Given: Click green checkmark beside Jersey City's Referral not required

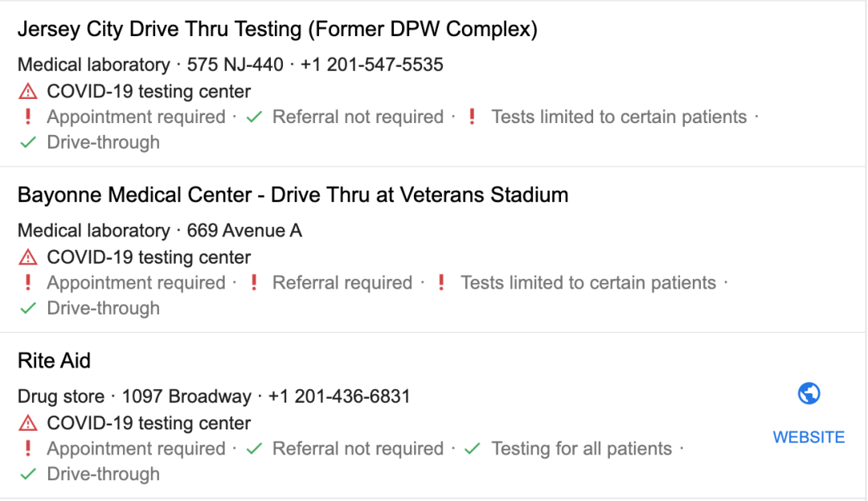Looking at the screenshot, I should (x=255, y=117).
